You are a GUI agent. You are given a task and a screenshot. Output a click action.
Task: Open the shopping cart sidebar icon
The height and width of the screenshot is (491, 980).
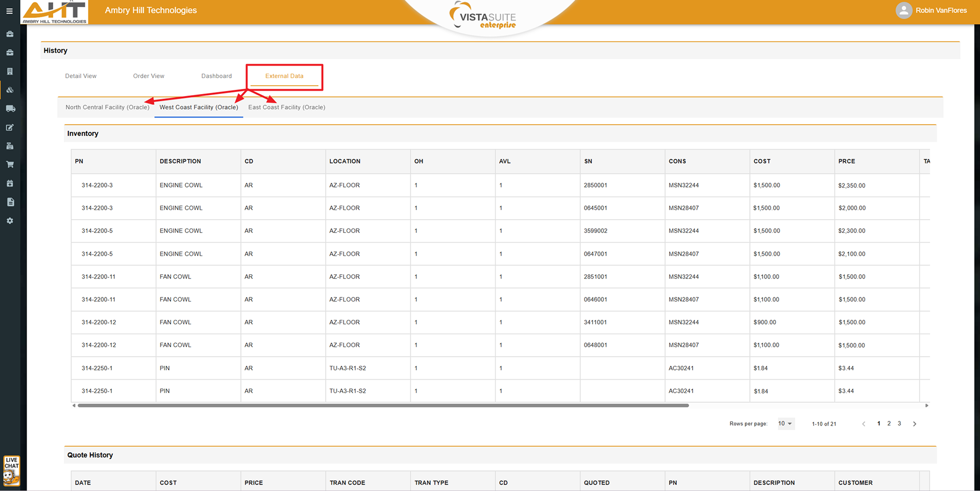tap(10, 165)
